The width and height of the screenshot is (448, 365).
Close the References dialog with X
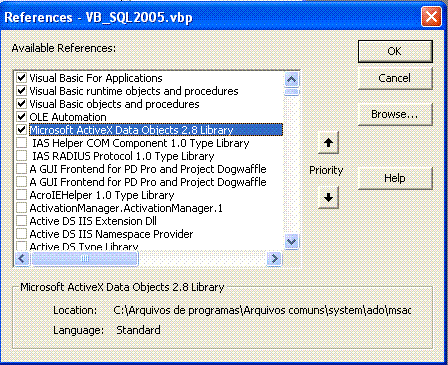431,17
